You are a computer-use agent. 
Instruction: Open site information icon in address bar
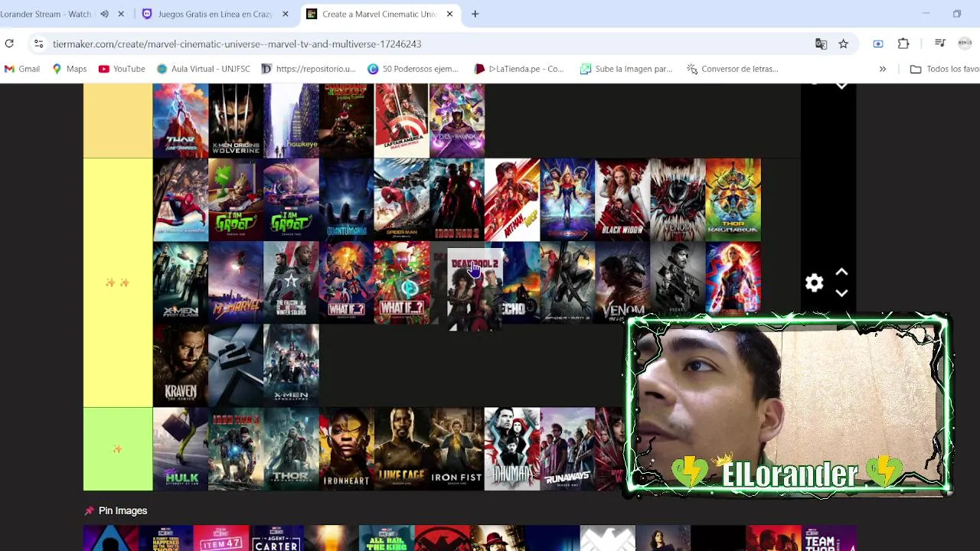tap(39, 44)
